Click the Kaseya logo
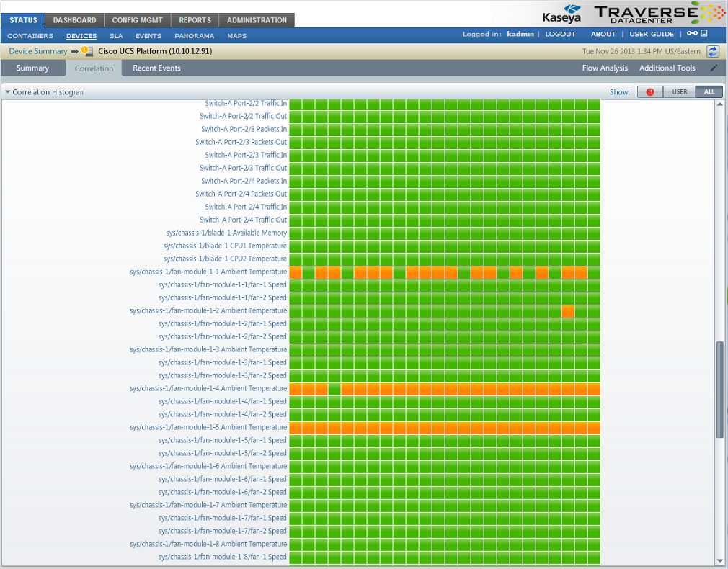 562,12
